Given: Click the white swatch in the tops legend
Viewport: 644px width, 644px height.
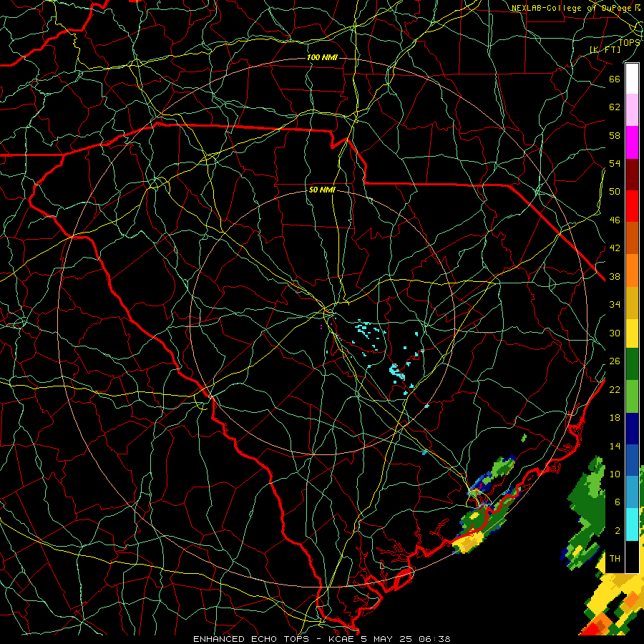Looking at the screenshot, I should [x=632, y=79].
